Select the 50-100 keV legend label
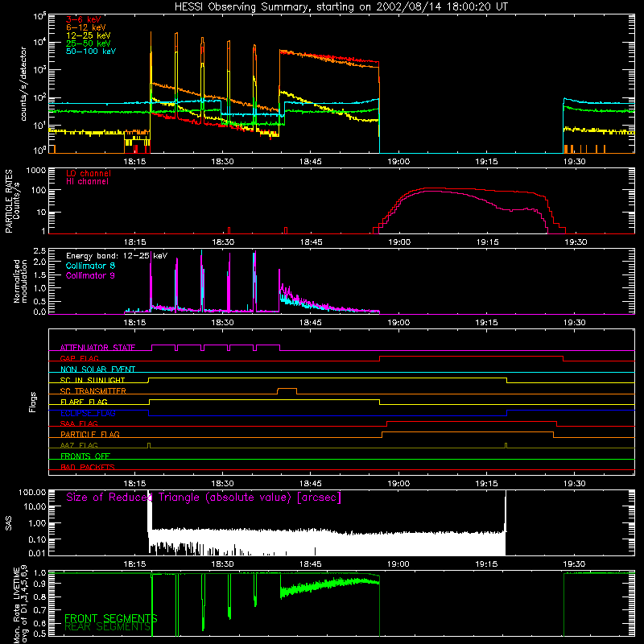The width and height of the screenshot is (644, 644). tap(91, 52)
